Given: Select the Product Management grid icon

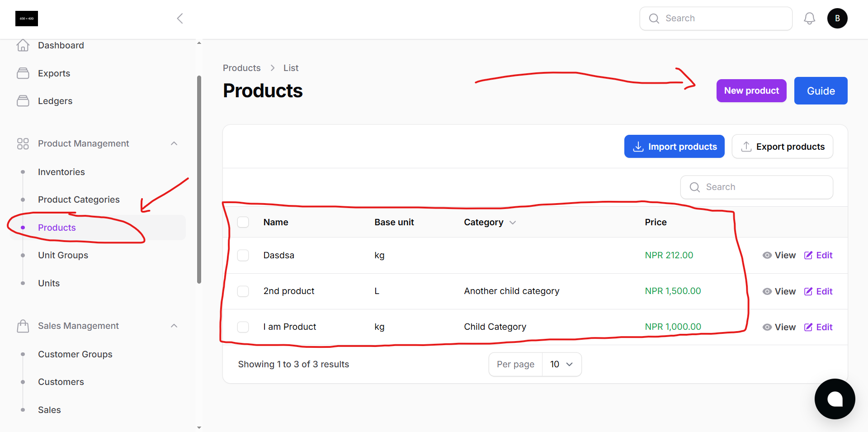Looking at the screenshot, I should (x=23, y=143).
